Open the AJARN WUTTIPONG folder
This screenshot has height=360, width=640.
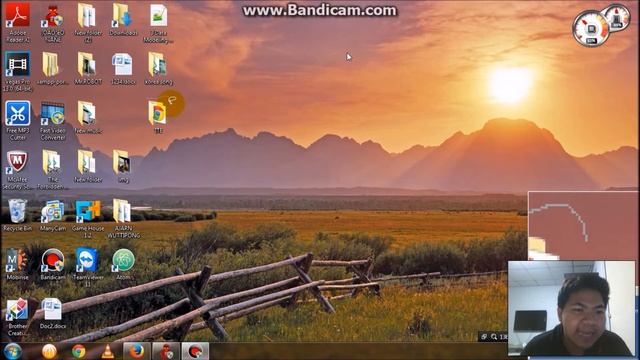[x=123, y=218]
